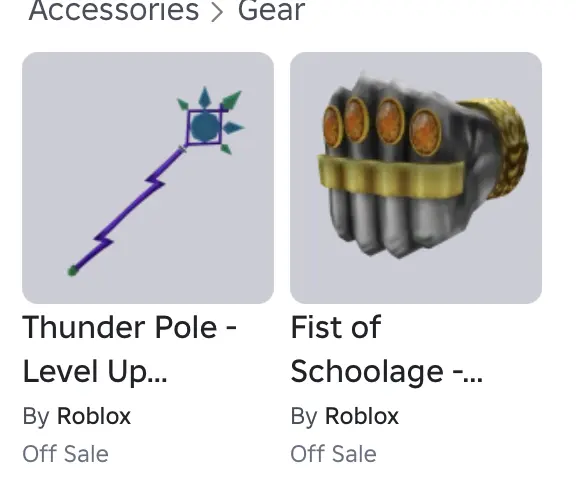Click Off Sale label under Thunder Pole
This screenshot has width=576, height=486.
tap(65, 454)
